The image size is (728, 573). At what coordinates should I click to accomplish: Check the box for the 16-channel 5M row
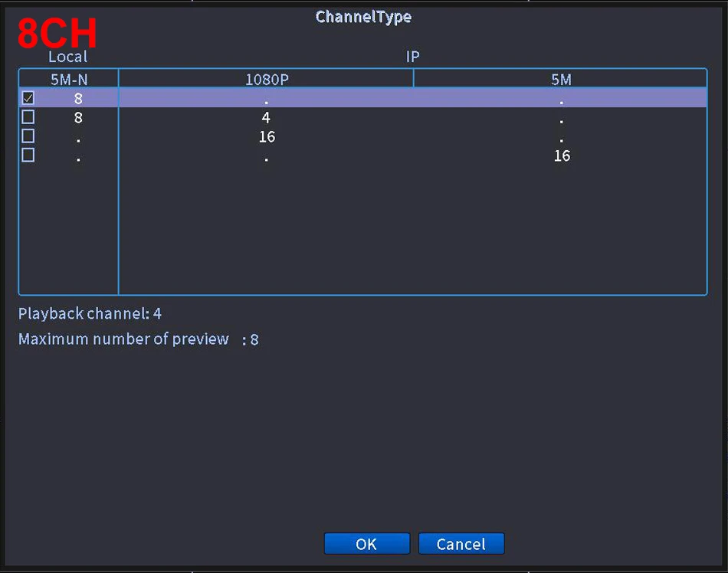(28, 155)
